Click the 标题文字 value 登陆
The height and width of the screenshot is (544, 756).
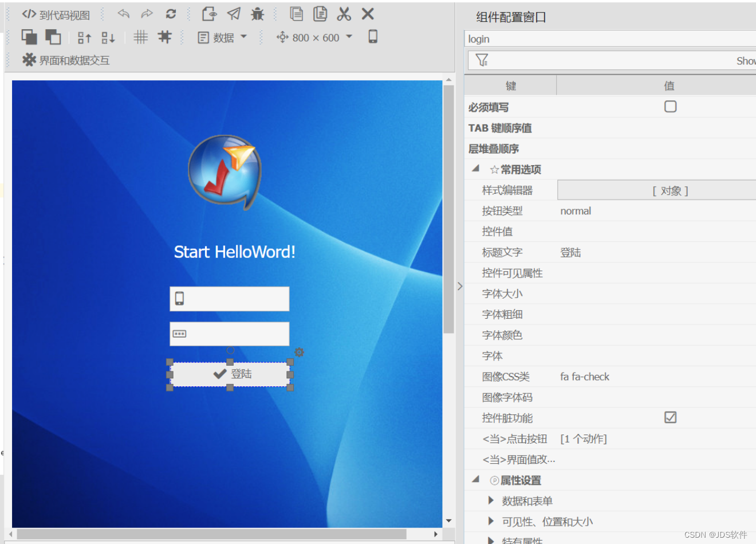[x=570, y=252]
